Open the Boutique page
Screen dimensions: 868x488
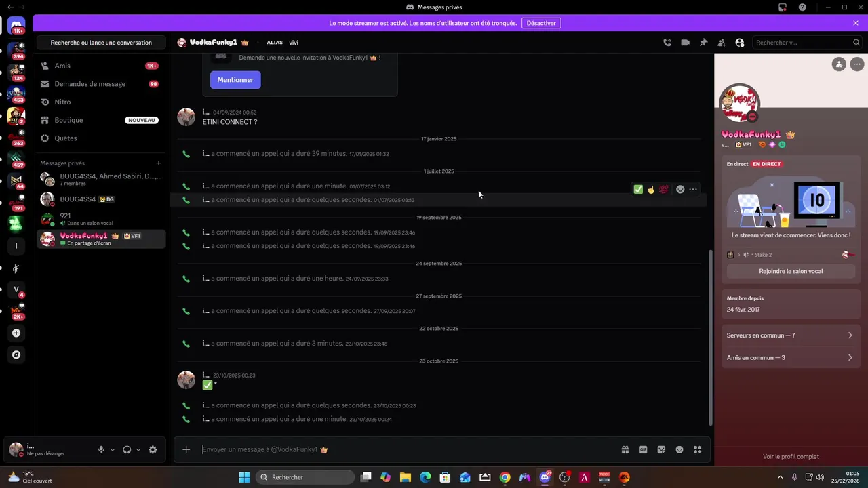point(101,120)
